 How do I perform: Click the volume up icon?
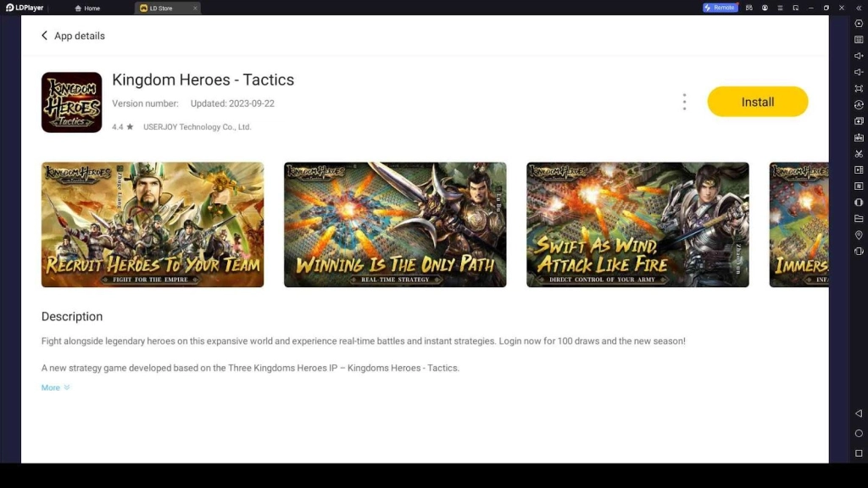pos(859,56)
